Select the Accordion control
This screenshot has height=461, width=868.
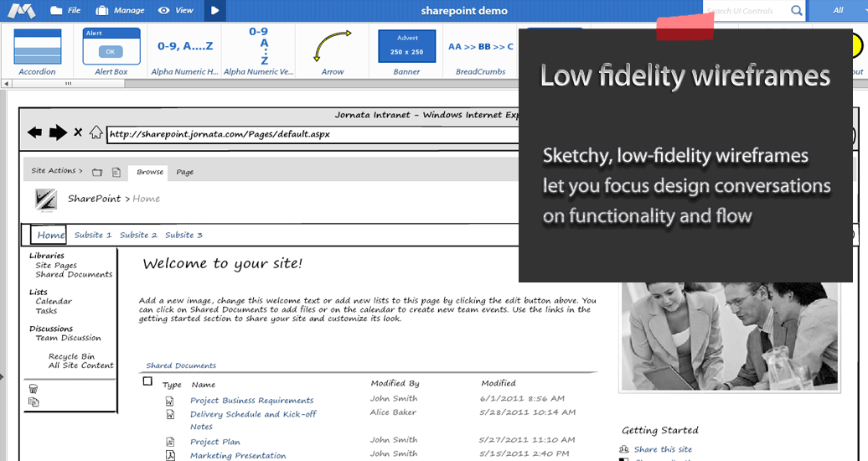click(x=37, y=51)
